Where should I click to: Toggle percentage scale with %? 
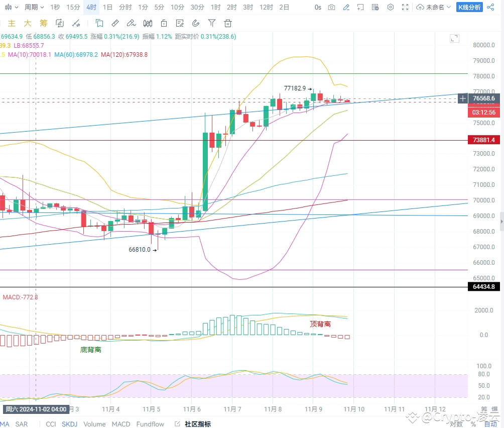(474, 423)
